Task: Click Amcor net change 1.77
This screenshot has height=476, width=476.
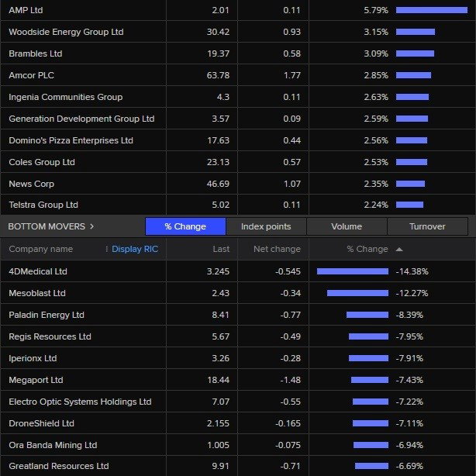Action: point(292,75)
